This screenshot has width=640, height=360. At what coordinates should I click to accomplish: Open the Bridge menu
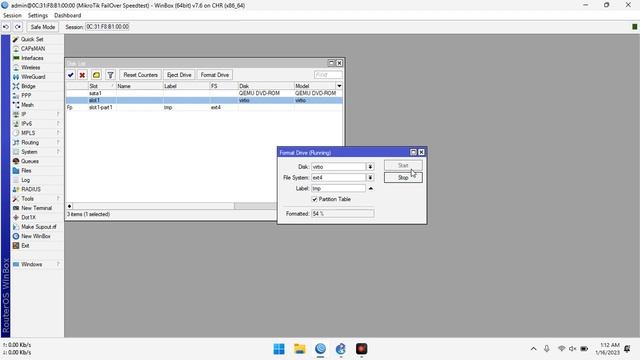click(x=28, y=86)
